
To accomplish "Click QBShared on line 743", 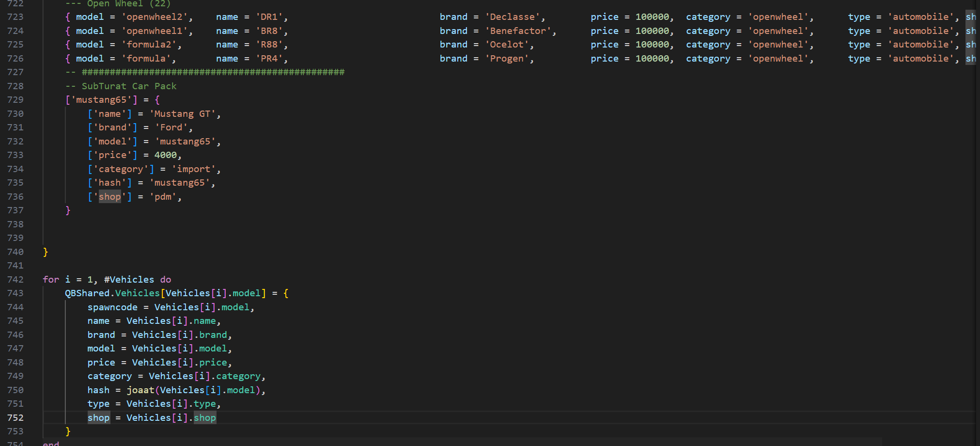I will (x=87, y=293).
